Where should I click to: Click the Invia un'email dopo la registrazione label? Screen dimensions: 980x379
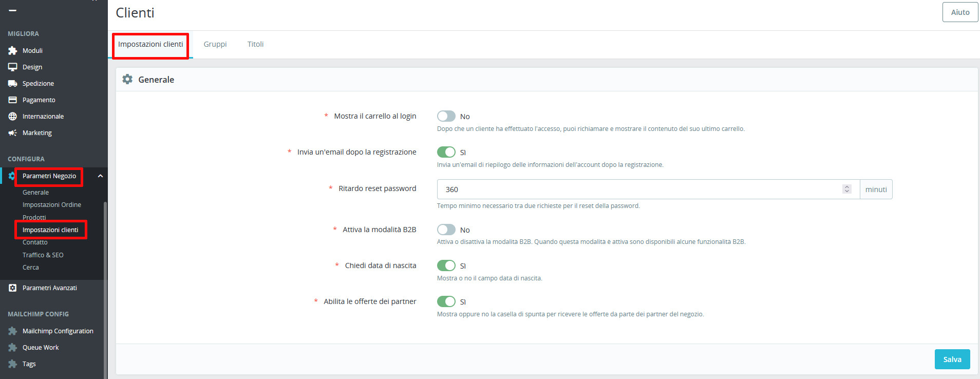pyautogui.click(x=357, y=152)
